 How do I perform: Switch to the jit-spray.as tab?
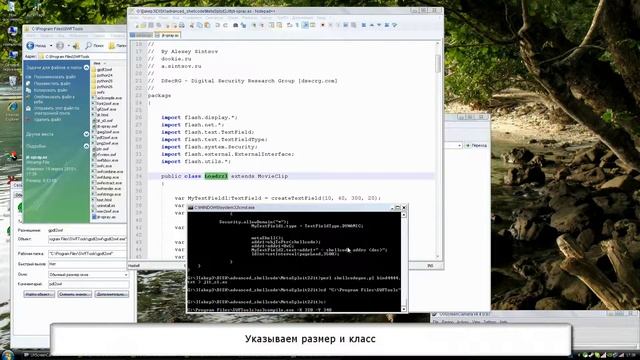tap(167, 35)
